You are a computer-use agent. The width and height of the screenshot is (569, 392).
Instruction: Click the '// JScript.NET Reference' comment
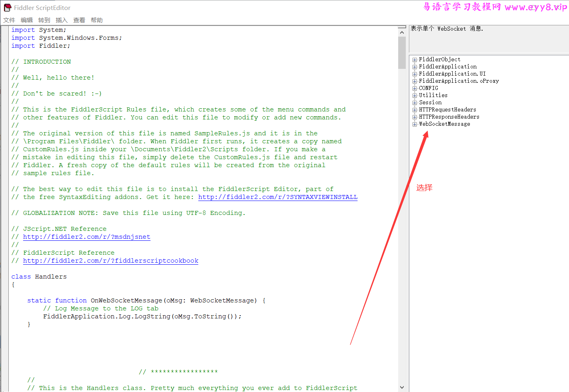click(x=59, y=229)
